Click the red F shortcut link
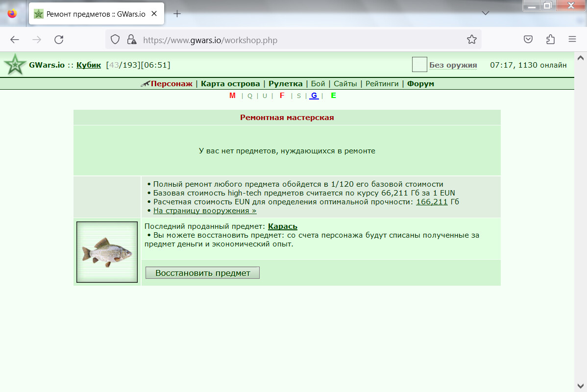Image resolution: width=587 pixels, height=392 pixels. pos(282,96)
